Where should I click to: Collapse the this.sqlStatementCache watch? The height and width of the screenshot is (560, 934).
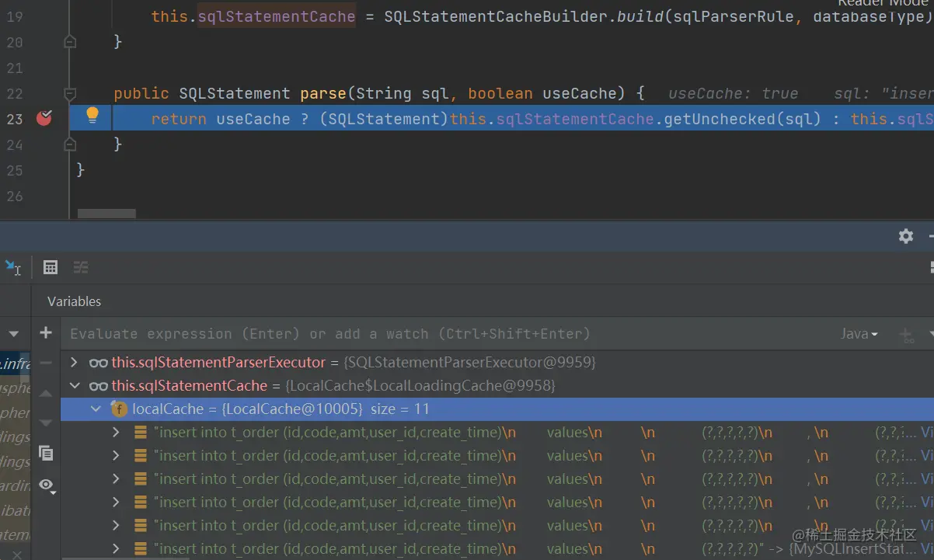tap(74, 386)
